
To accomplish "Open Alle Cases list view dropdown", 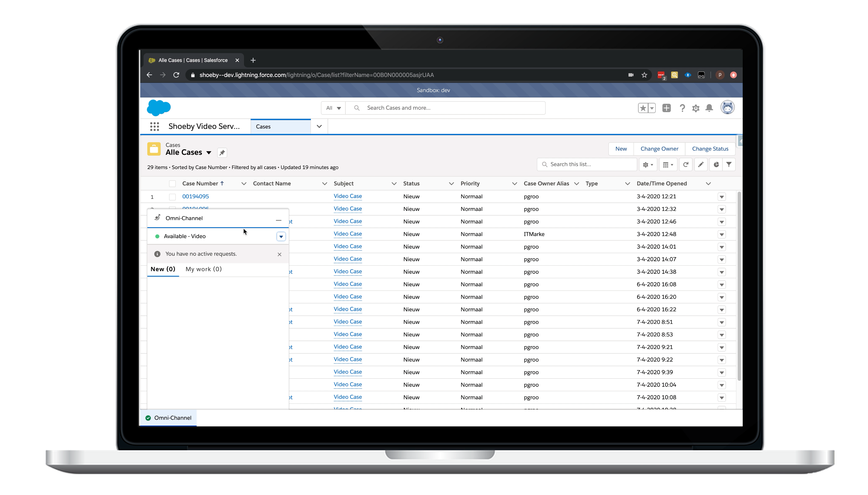I will point(209,153).
